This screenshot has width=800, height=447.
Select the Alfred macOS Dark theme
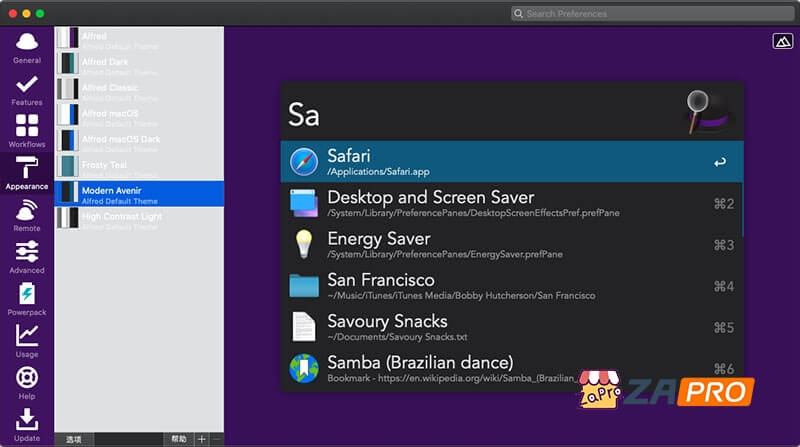click(138, 140)
